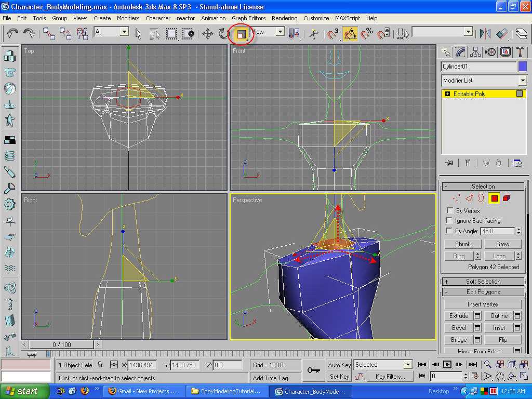
Task: Click the Bevel button
Action: (459, 328)
